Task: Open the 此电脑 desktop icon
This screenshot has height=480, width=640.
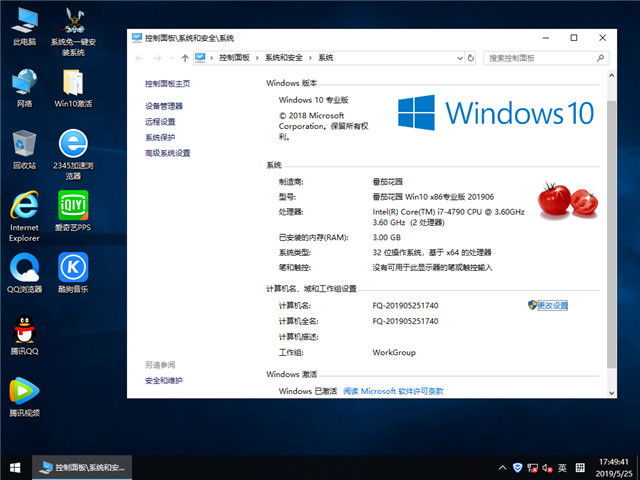Action: (x=24, y=27)
